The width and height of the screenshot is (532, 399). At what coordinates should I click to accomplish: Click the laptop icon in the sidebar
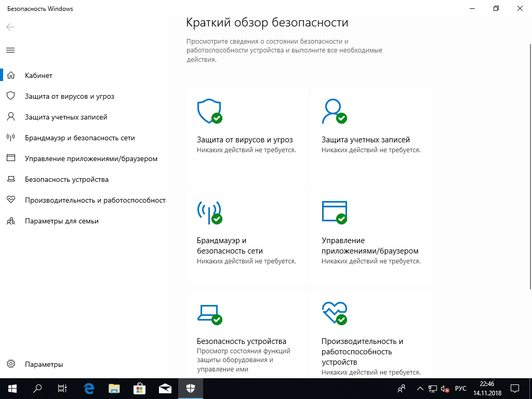pos(11,179)
